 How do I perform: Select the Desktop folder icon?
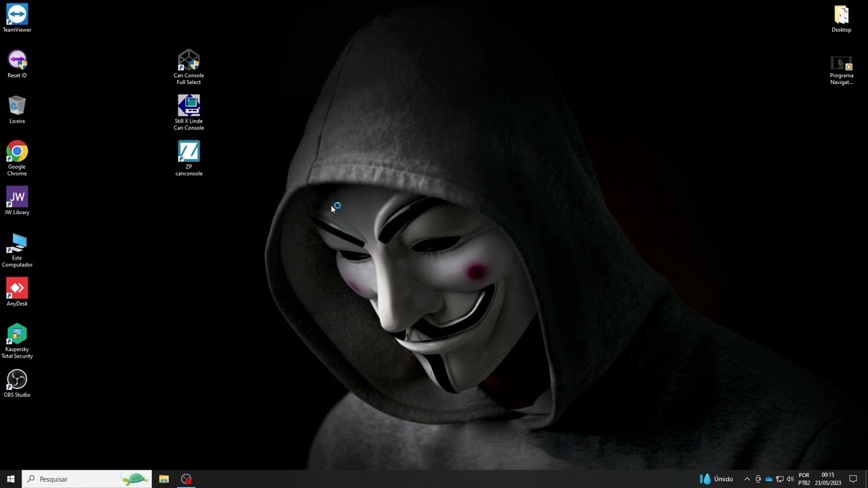pyautogui.click(x=842, y=18)
